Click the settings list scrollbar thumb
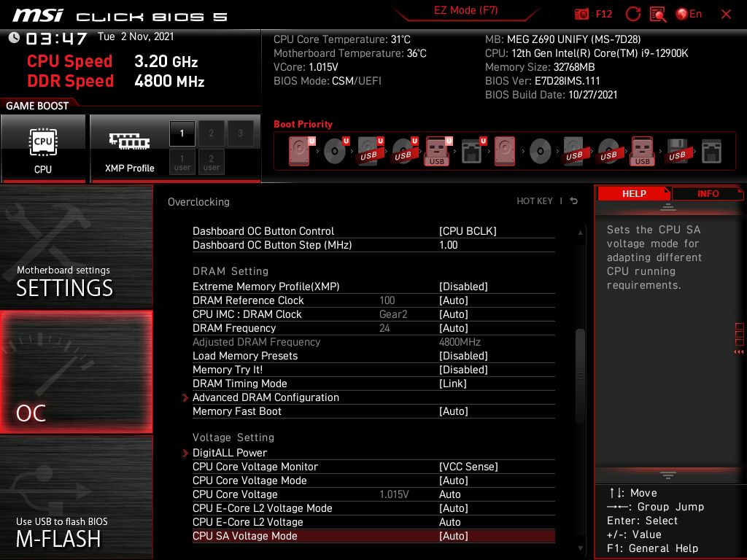Image resolution: width=747 pixels, height=560 pixels. pos(580,376)
